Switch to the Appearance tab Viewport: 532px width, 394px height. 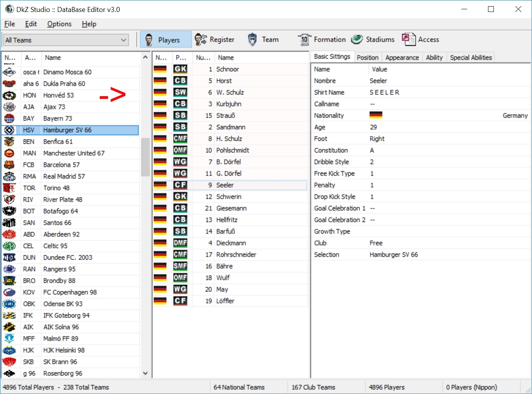coord(402,58)
